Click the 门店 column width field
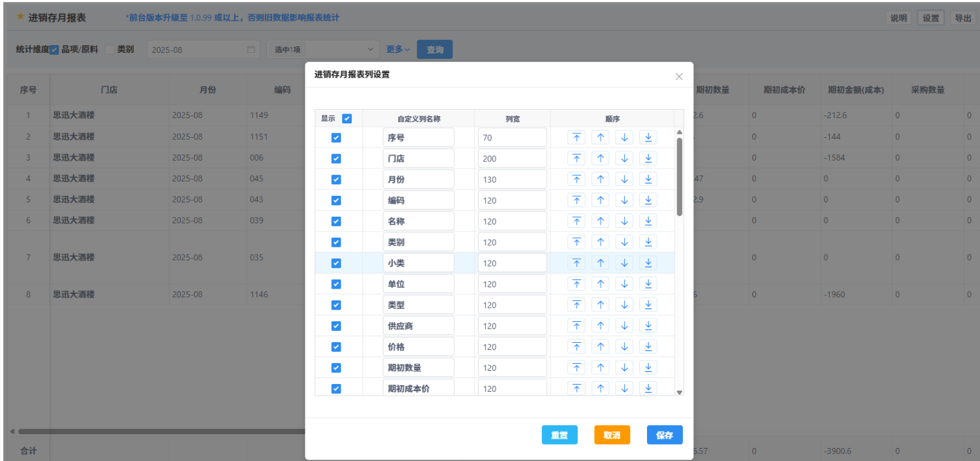 point(512,159)
